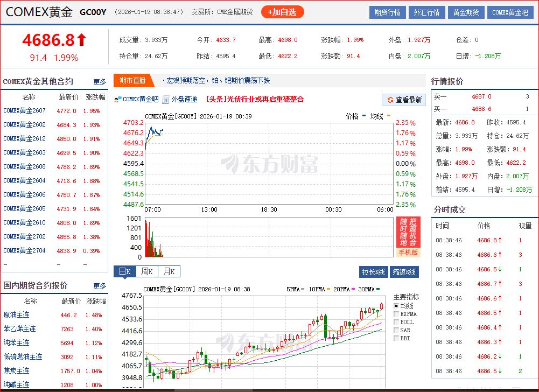This screenshot has height=392, width=539.
Task: Click the 查看最新 button
Action: [404, 100]
